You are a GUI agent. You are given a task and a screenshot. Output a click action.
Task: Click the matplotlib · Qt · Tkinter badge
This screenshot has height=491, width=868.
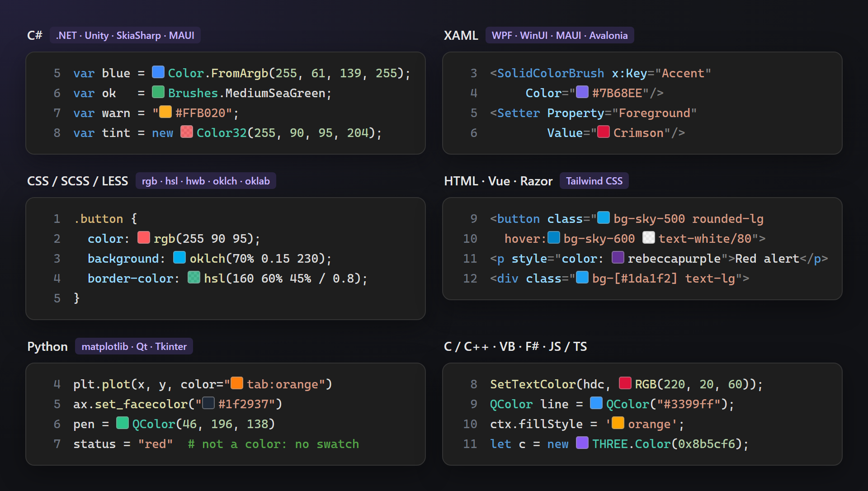(134, 346)
